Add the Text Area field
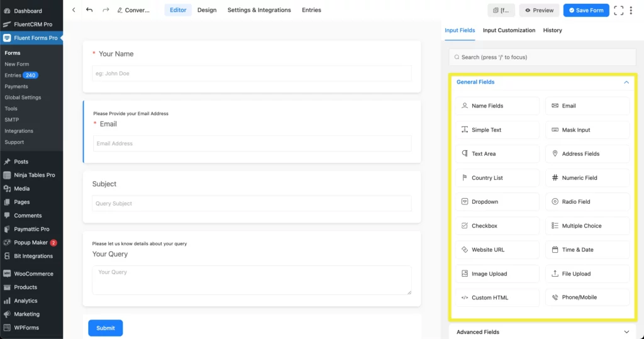 [x=497, y=153]
